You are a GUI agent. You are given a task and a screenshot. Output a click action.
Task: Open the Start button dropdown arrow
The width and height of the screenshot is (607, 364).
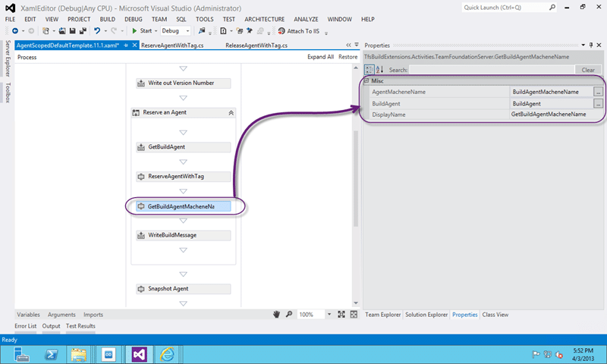[156, 31]
